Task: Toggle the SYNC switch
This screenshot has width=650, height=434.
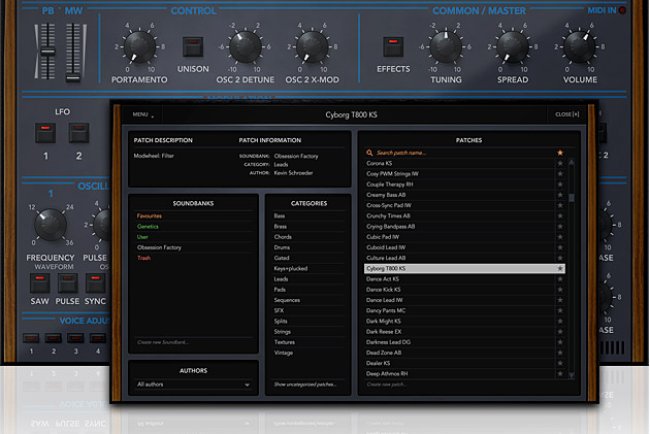Action: click(x=95, y=283)
